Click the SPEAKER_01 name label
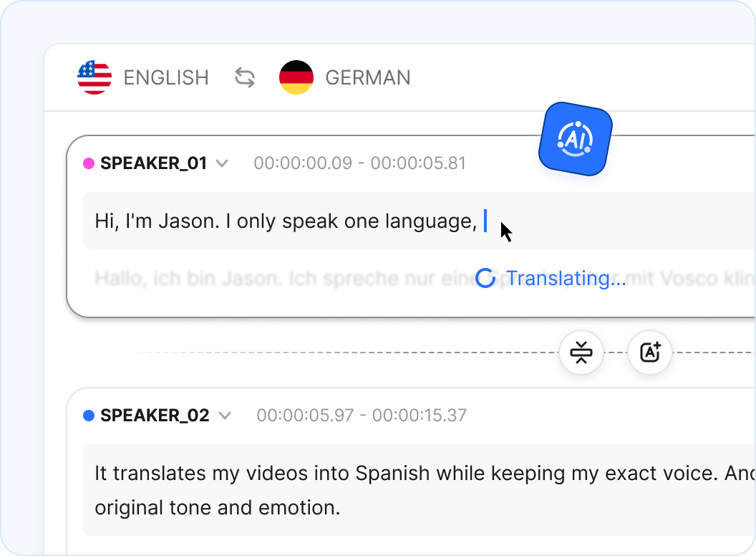The width and height of the screenshot is (756, 556). 154,163
